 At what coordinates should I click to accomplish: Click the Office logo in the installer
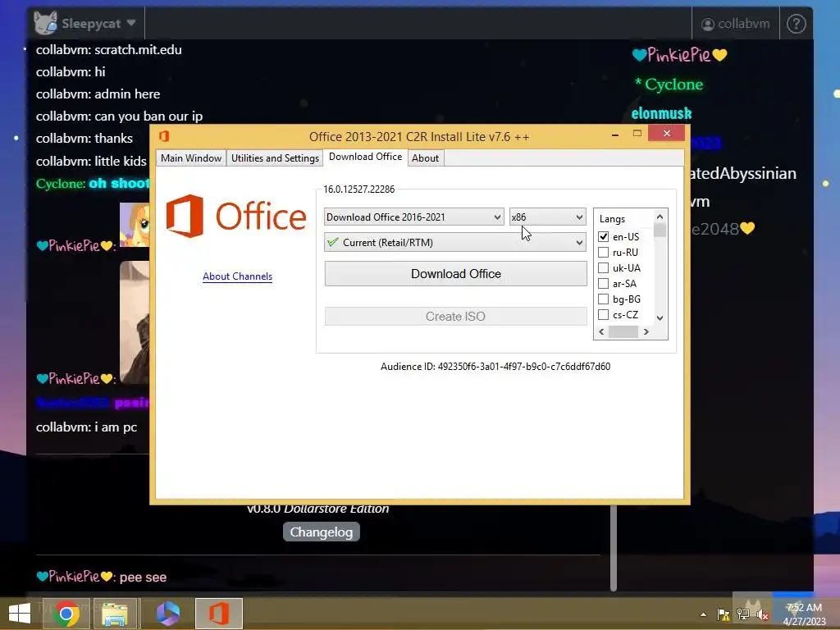236,216
